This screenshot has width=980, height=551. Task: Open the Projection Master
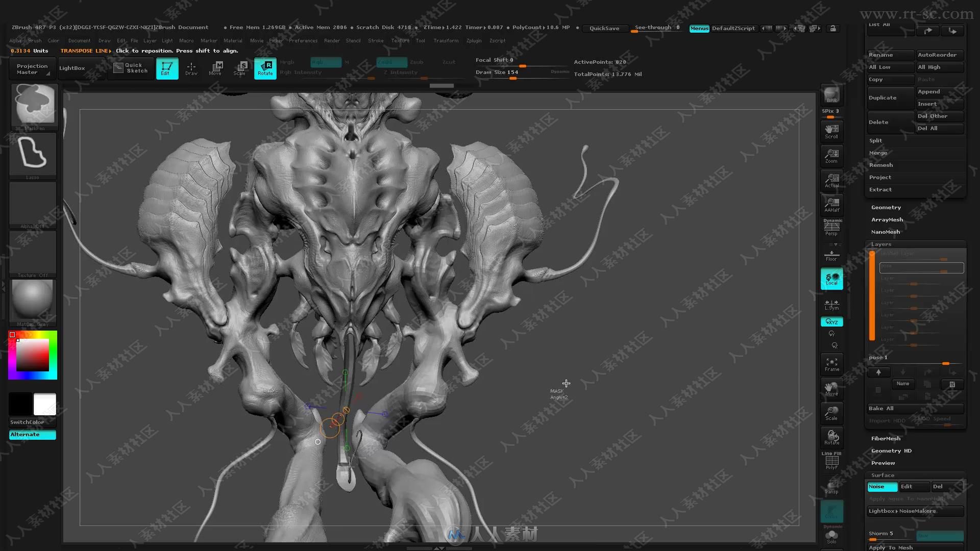point(32,69)
